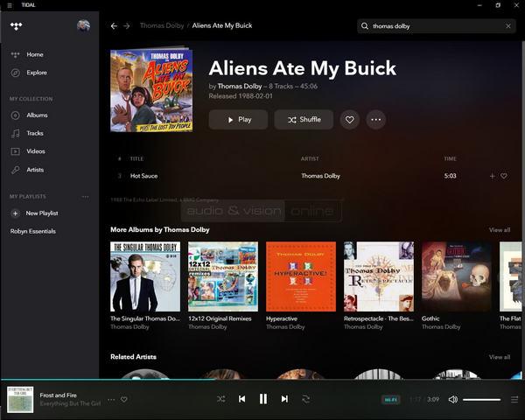Toggle shuffle in the player bar
Image resolution: width=525 pixels, height=420 pixels.
tap(220, 399)
